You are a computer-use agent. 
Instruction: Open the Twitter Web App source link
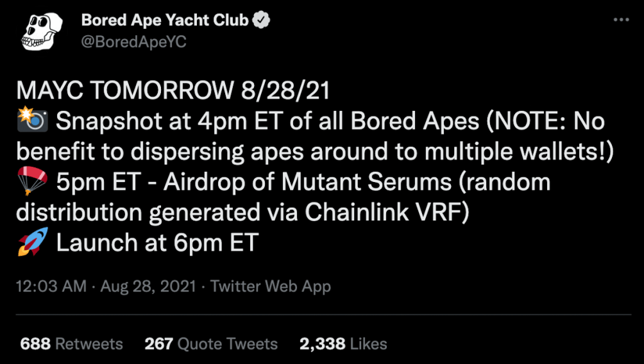point(270,287)
